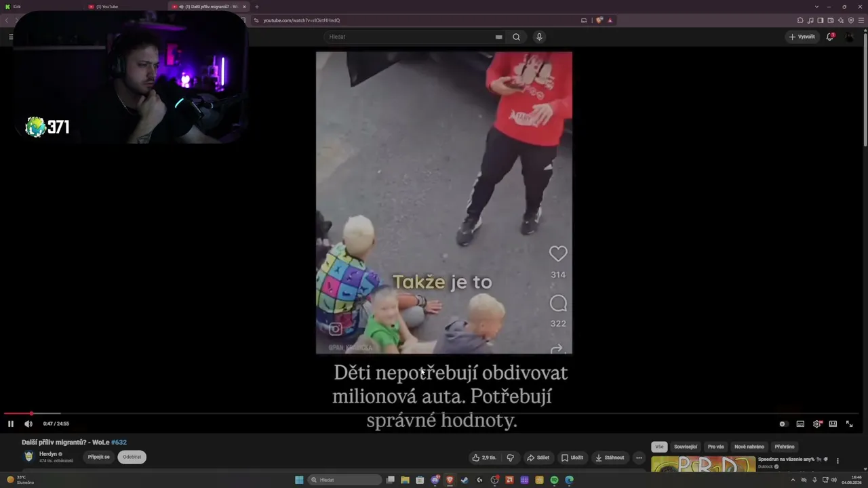Like the embedded clip with heart icon
Image resolution: width=868 pixels, height=488 pixels.
558,253
